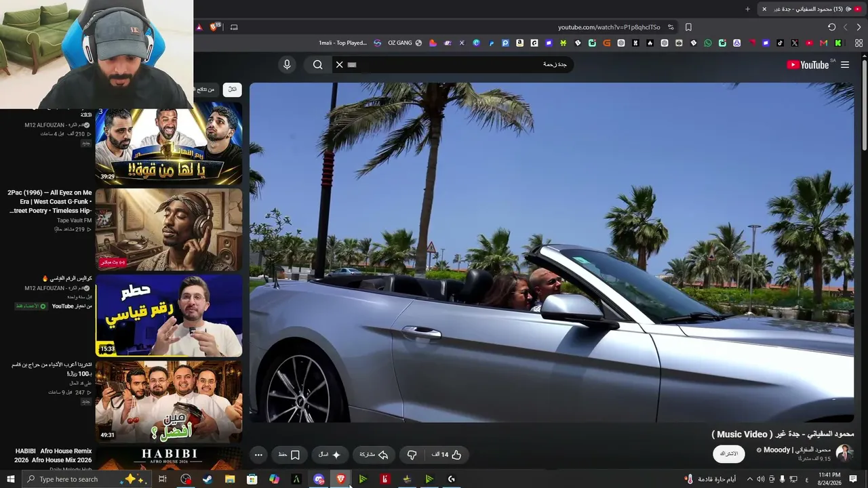Image resolution: width=868 pixels, height=488 pixels.
Task: Open the taskbar clock and date
Action: coord(829,479)
